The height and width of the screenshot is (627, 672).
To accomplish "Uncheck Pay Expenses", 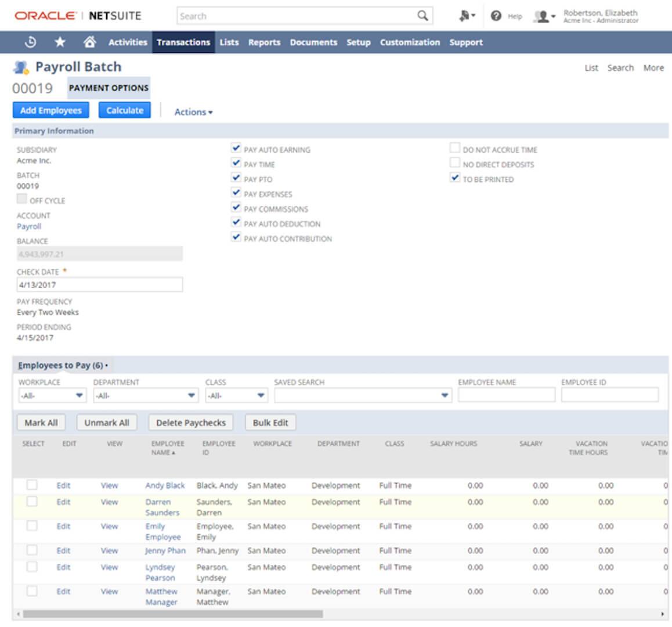I will pyautogui.click(x=236, y=193).
